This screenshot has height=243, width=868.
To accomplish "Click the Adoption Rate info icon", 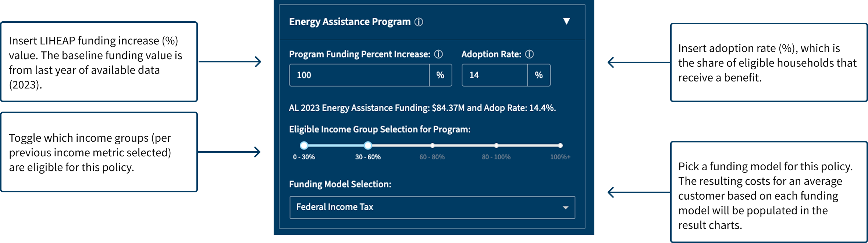I will (x=530, y=54).
